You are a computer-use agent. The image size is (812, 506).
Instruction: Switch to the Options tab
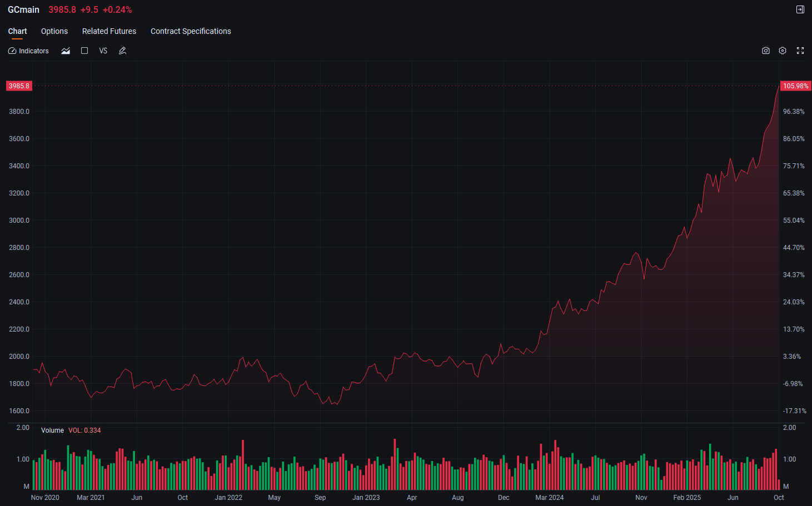[x=54, y=31]
